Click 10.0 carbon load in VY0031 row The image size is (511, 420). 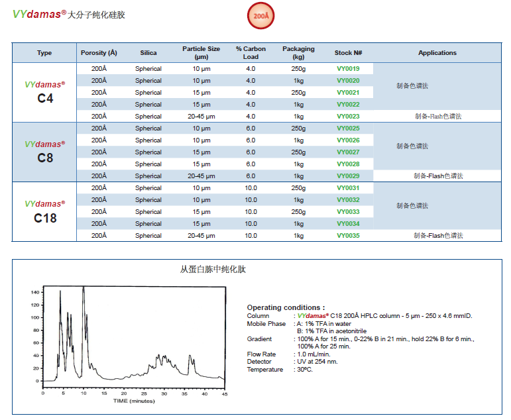pos(251,188)
